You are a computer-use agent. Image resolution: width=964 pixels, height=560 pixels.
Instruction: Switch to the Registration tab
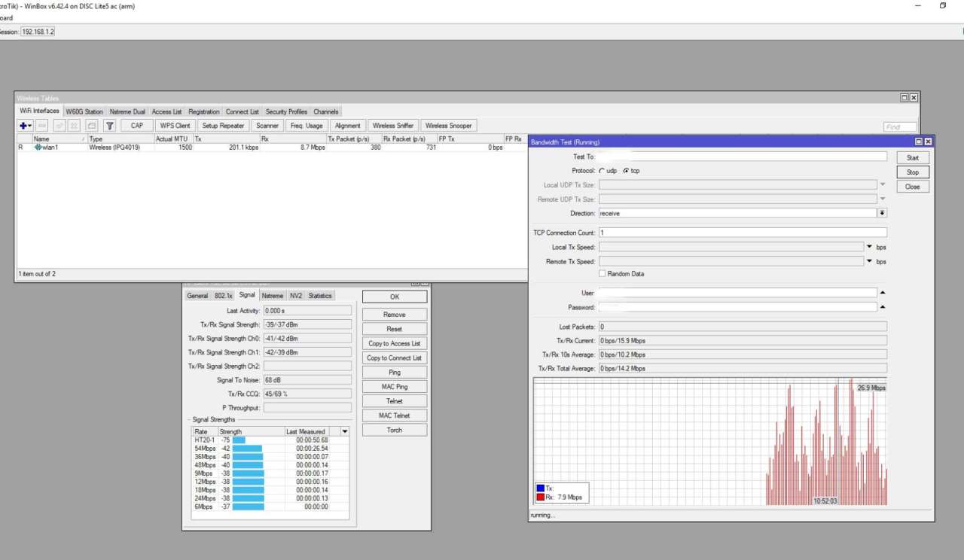(x=203, y=111)
